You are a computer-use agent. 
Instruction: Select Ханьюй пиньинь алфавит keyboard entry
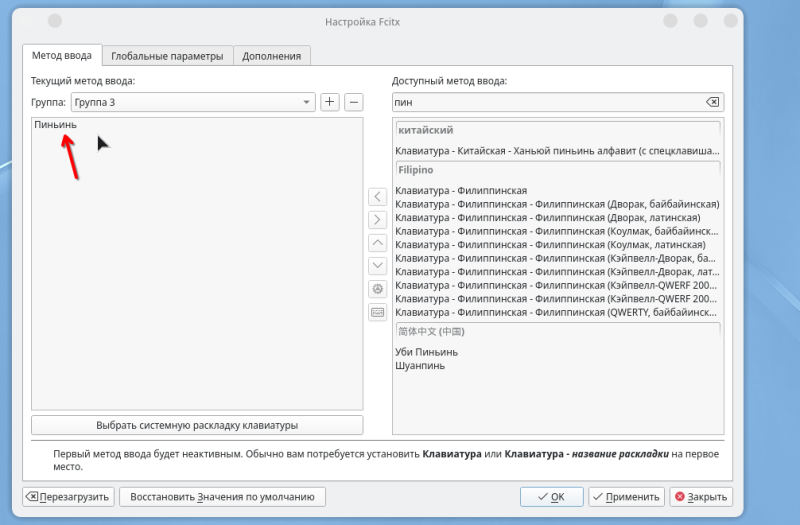point(558,151)
